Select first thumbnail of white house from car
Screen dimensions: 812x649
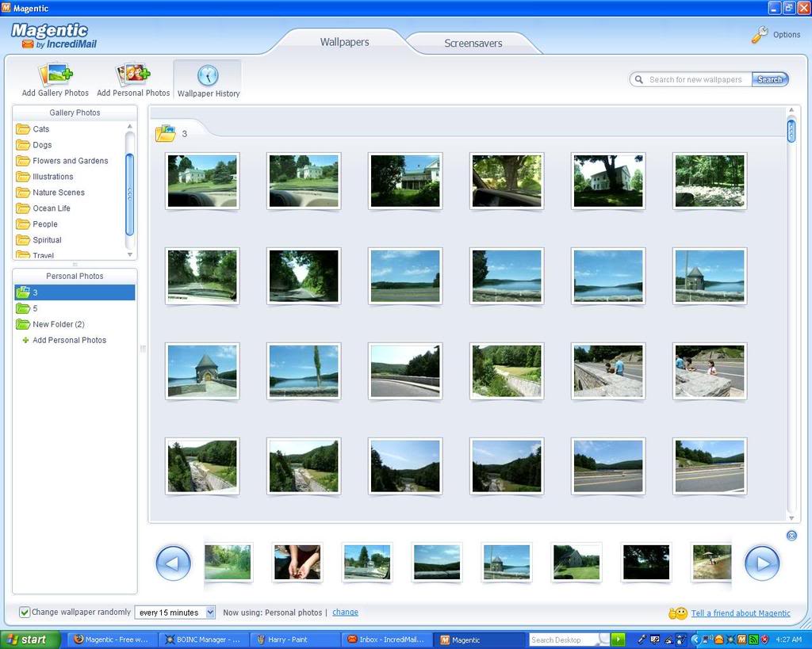click(x=202, y=181)
